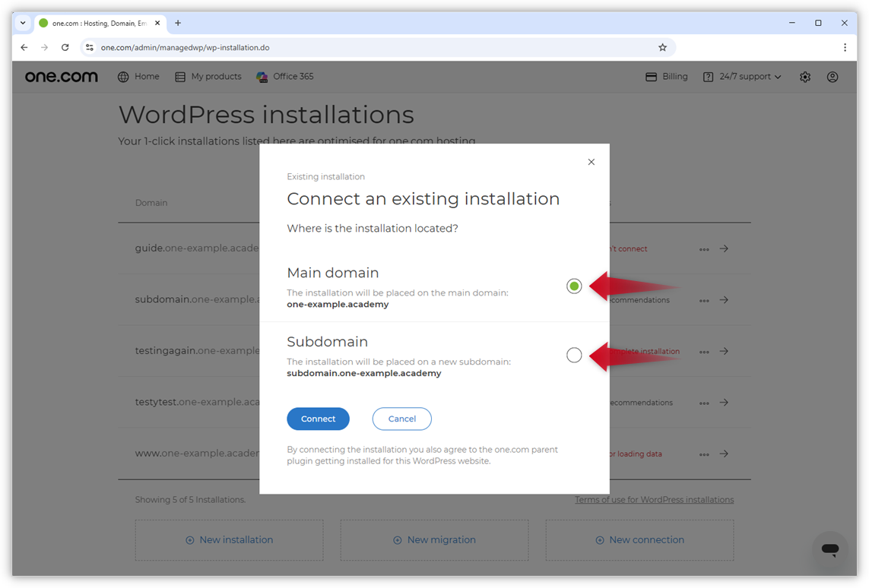
Task: Click the Cancel button in dialog
Action: 401,419
